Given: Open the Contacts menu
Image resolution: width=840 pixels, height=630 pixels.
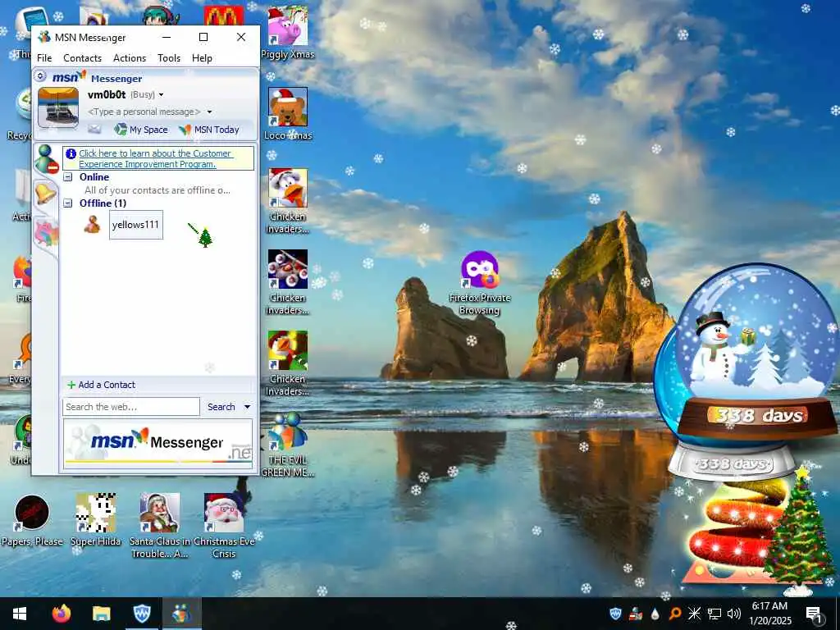Looking at the screenshot, I should (x=82, y=58).
